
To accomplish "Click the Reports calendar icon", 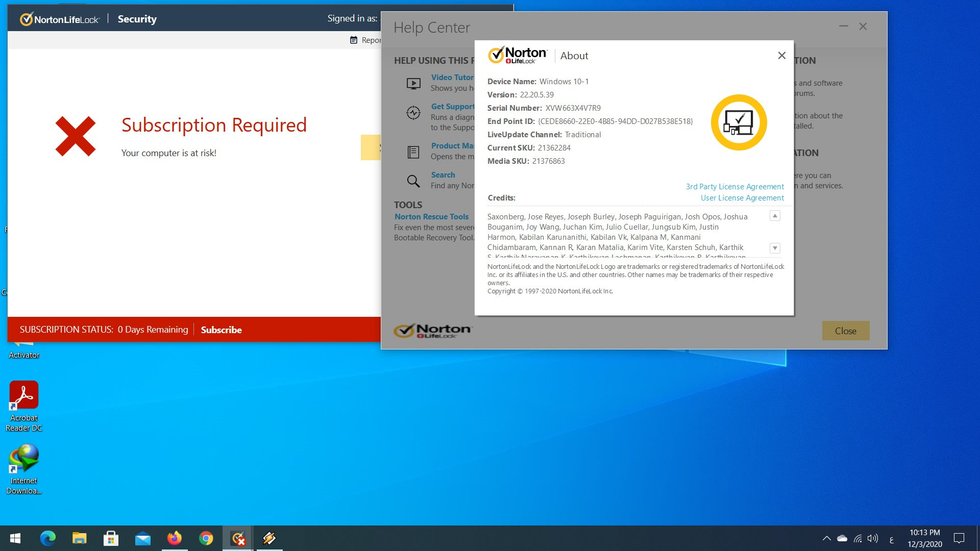I will click(353, 40).
